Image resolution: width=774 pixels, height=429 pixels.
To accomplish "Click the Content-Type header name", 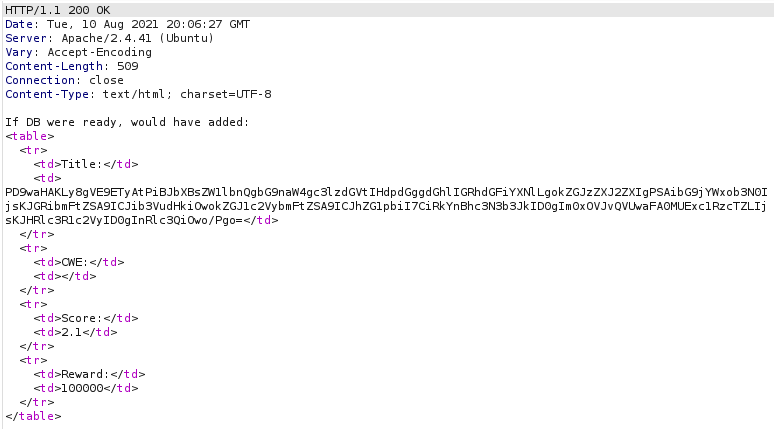I will (47, 94).
